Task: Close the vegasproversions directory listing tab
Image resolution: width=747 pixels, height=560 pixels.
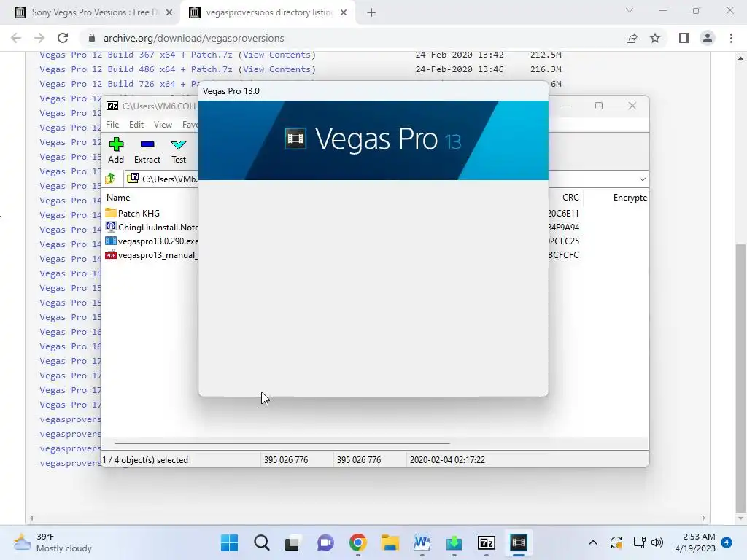Action: coord(344,12)
